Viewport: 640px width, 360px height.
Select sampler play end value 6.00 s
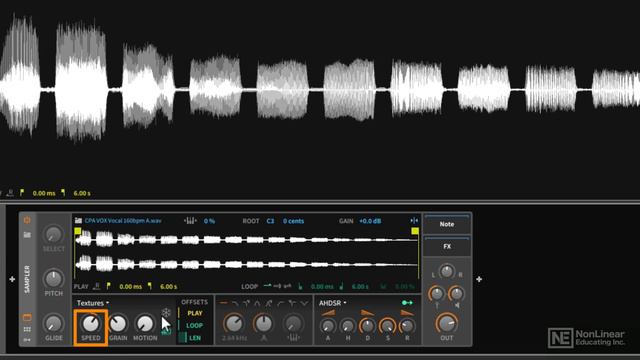169,287
